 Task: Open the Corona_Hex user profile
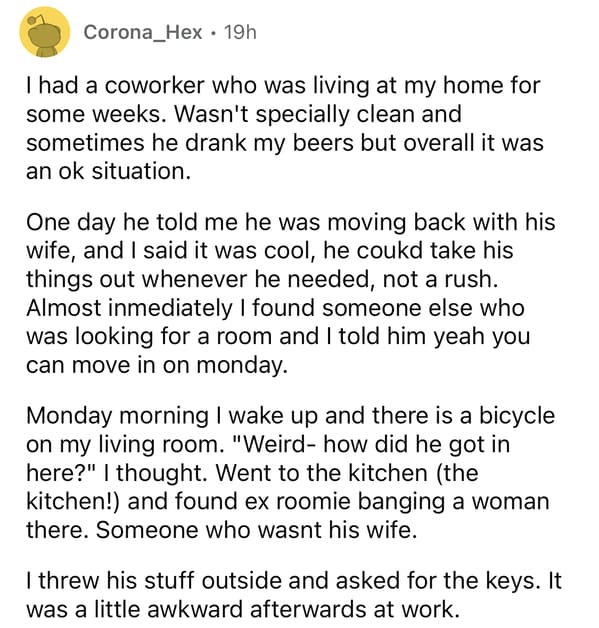(x=143, y=32)
